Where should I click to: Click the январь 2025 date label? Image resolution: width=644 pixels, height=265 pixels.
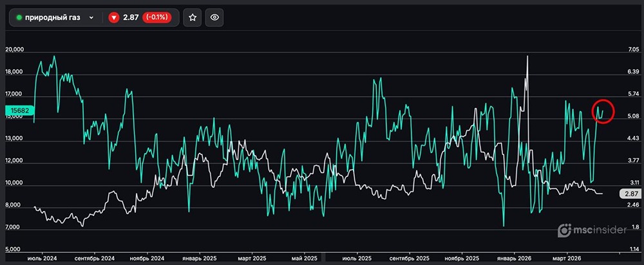[x=198, y=258]
